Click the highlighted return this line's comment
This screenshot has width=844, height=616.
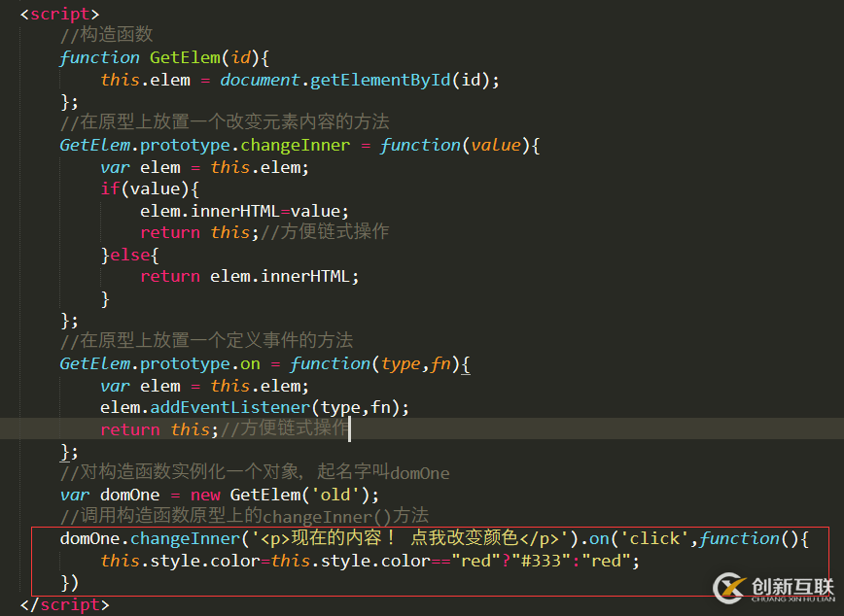pos(284,428)
